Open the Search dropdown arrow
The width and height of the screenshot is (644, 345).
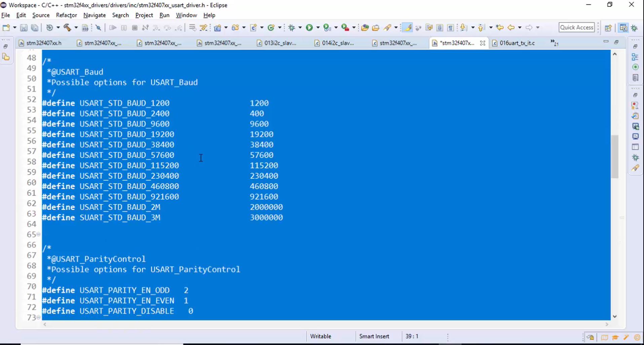coord(396,28)
